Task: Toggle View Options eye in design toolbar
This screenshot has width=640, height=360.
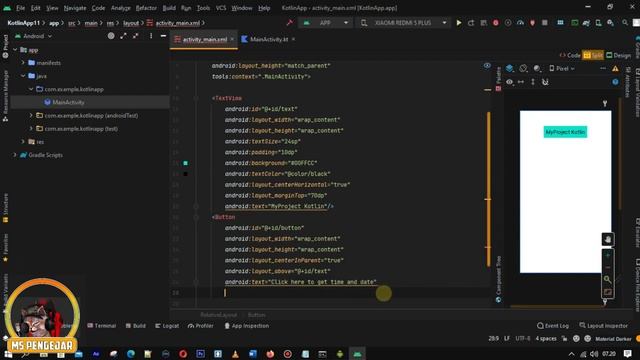Action: click(509, 82)
